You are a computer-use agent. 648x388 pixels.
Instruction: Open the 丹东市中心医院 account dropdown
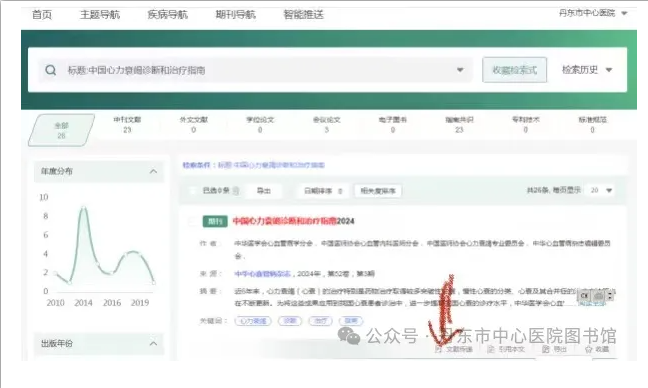point(593,13)
